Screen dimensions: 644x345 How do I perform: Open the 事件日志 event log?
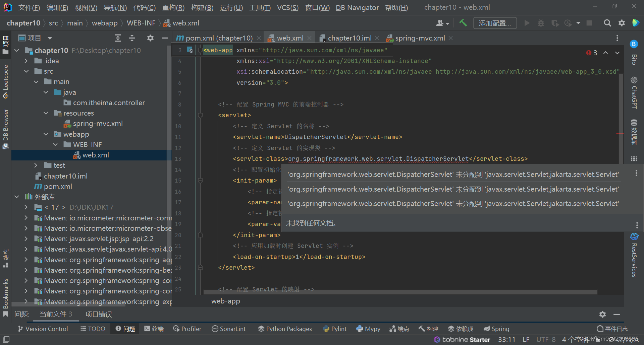[612, 329]
